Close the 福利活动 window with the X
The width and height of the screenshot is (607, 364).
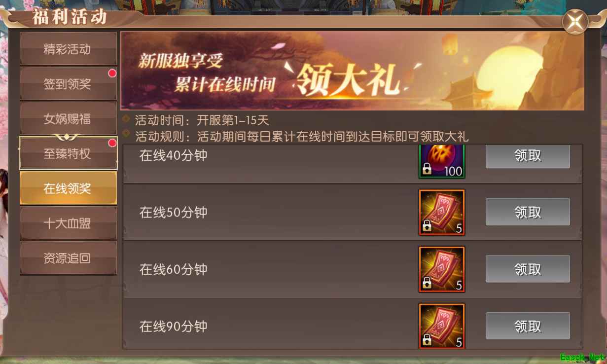click(x=575, y=22)
